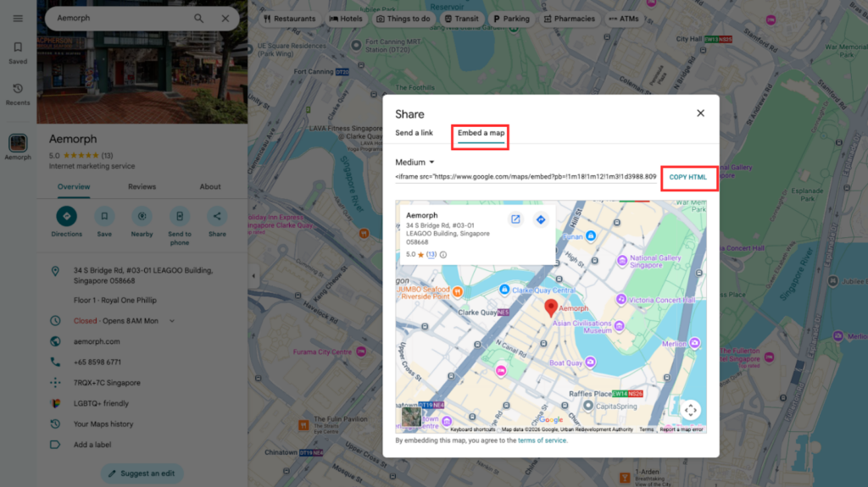Click the Asian Civilisations Museum marker

[619, 326]
